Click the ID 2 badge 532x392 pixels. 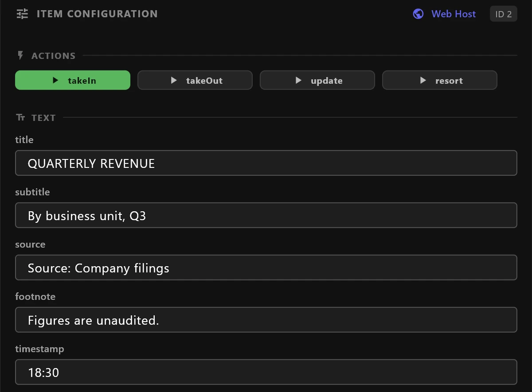503,14
